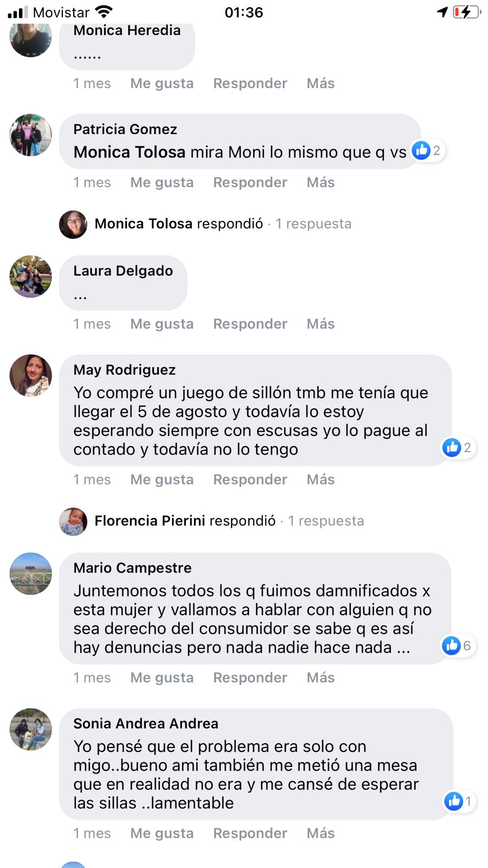The width and height of the screenshot is (488, 868).
Task: Toggle Me gusta on Mario Campestre's comment
Action: [x=162, y=678]
